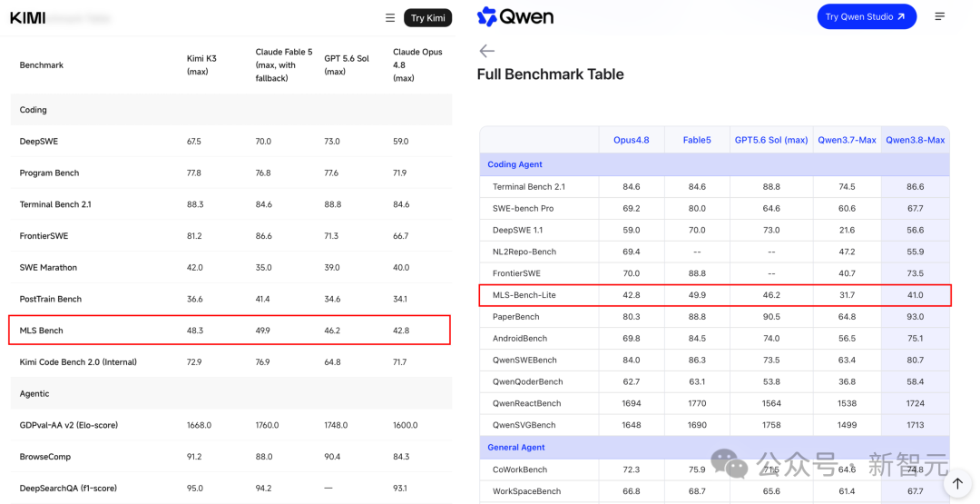The image size is (980, 504).
Task: Select the SWE-bench Pro row label
Action: (524, 209)
